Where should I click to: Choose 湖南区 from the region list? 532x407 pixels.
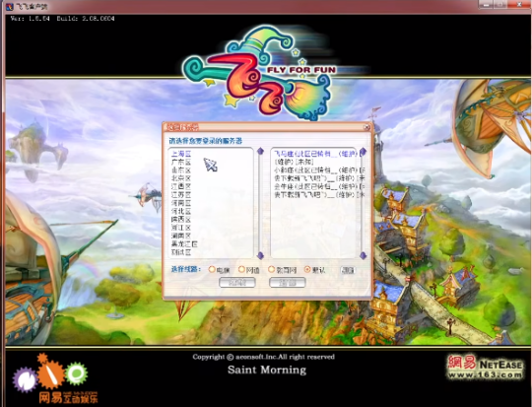181,236
